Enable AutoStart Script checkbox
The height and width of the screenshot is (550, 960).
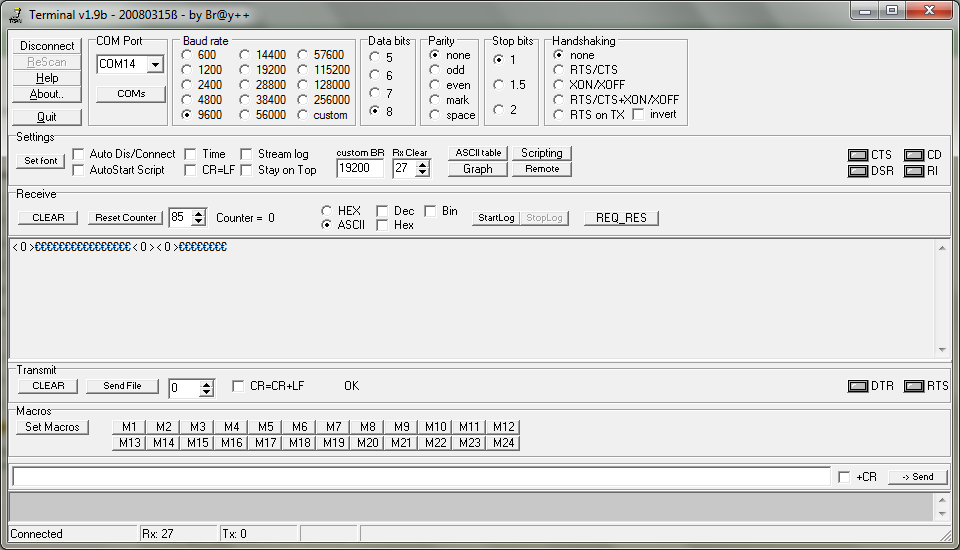[78, 170]
